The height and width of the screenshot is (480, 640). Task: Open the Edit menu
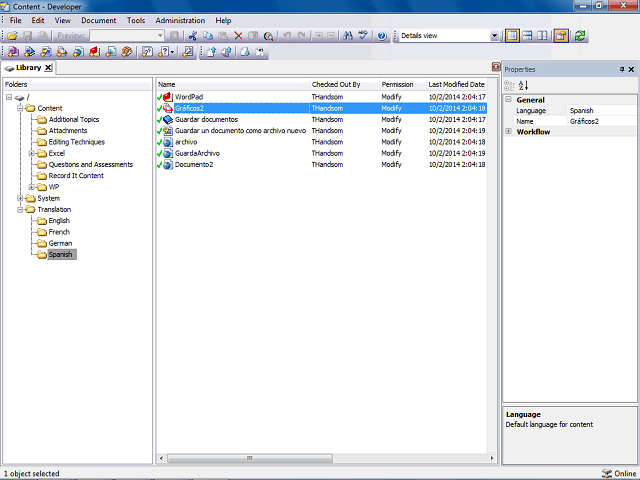38,20
